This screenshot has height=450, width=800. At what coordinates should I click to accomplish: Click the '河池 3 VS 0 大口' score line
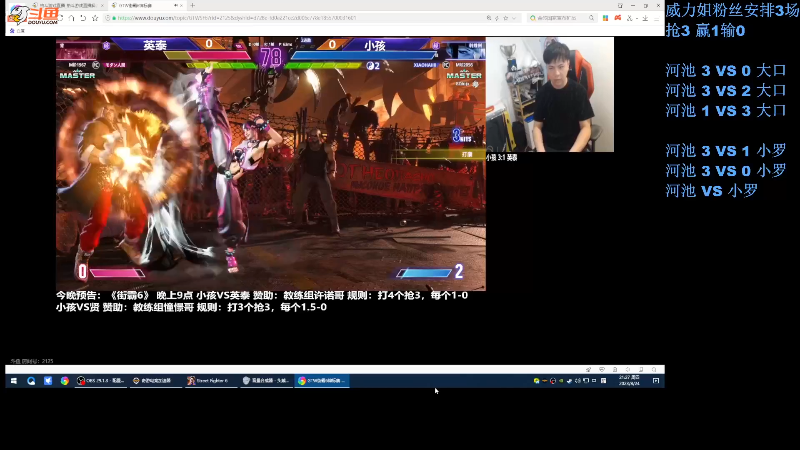(x=726, y=70)
